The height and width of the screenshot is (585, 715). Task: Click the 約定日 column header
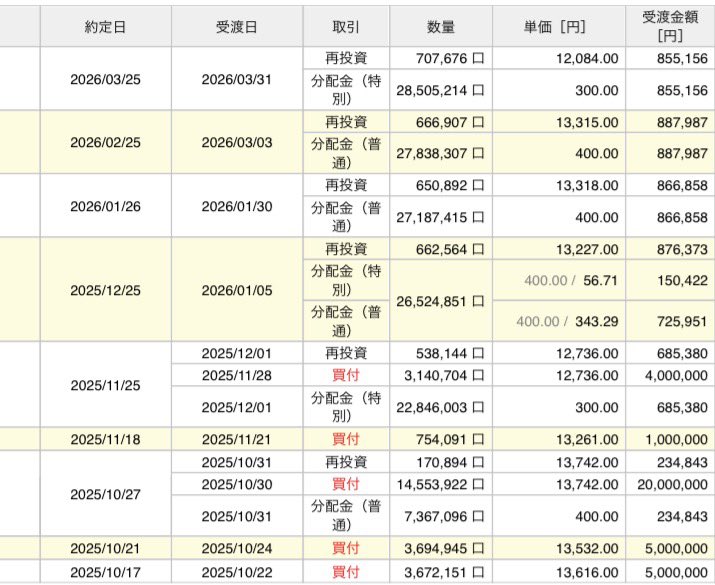(105, 27)
